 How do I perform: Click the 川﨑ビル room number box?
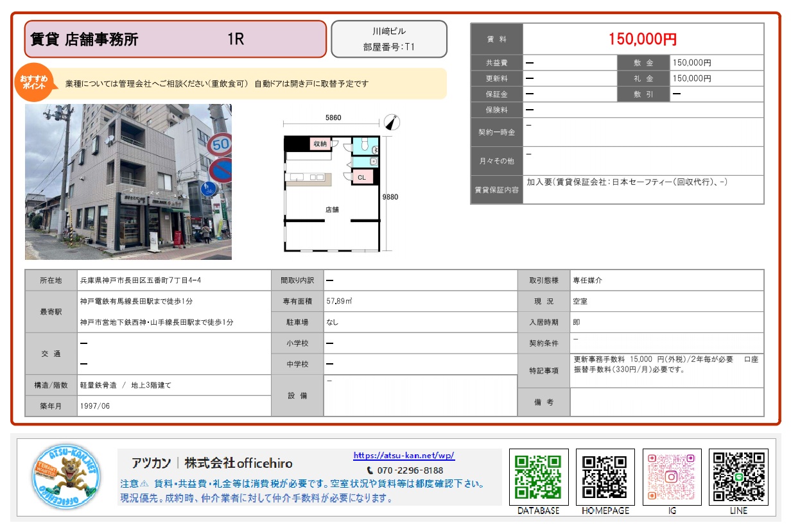tap(388, 39)
